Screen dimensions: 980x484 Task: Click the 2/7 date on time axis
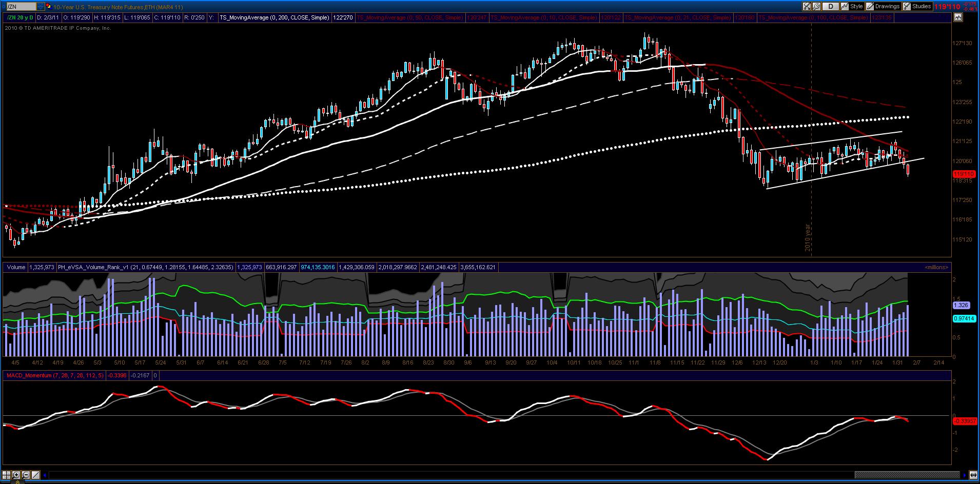click(917, 362)
